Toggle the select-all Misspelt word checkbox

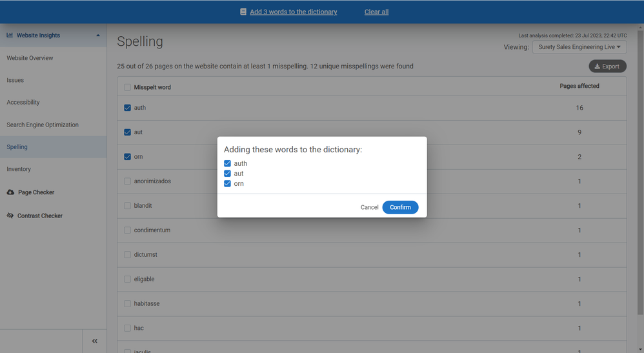pyautogui.click(x=127, y=87)
